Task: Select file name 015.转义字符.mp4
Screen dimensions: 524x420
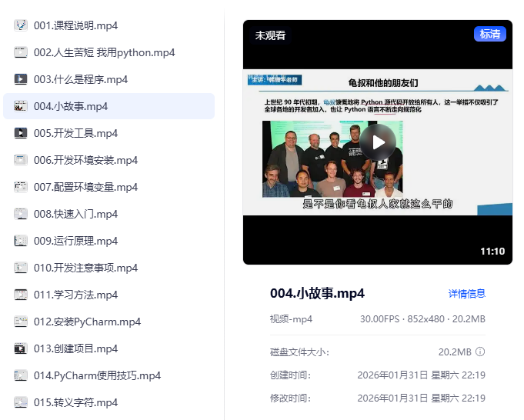Action: pyautogui.click(x=76, y=402)
